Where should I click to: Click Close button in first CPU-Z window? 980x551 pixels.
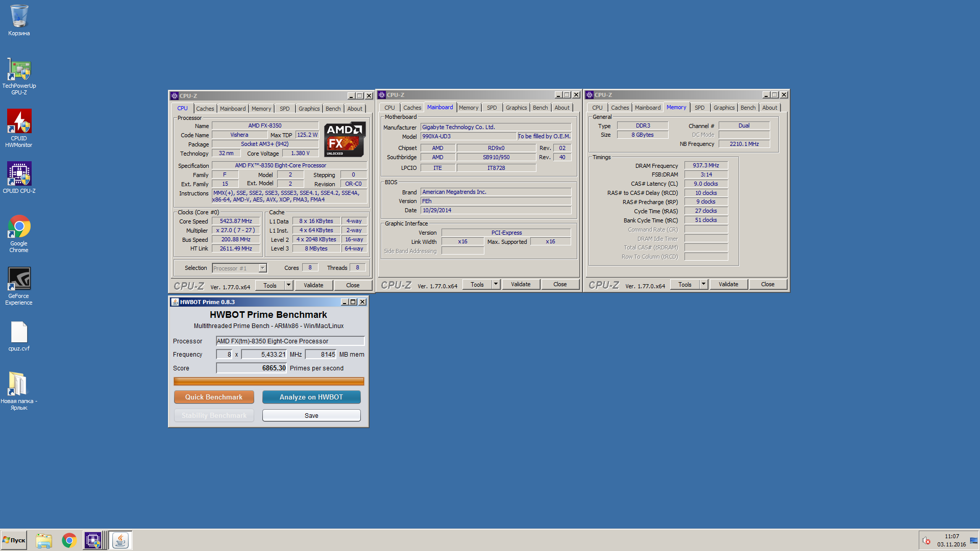(x=353, y=285)
